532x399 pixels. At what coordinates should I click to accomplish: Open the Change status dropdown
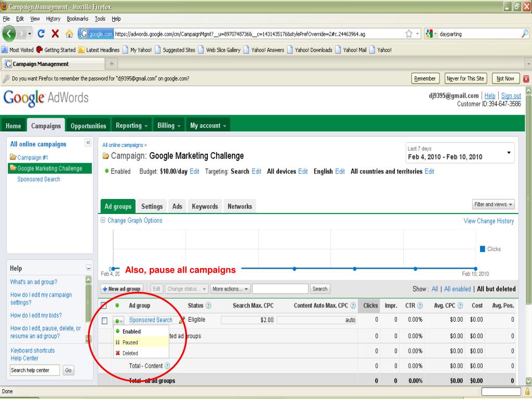(x=187, y=289)
